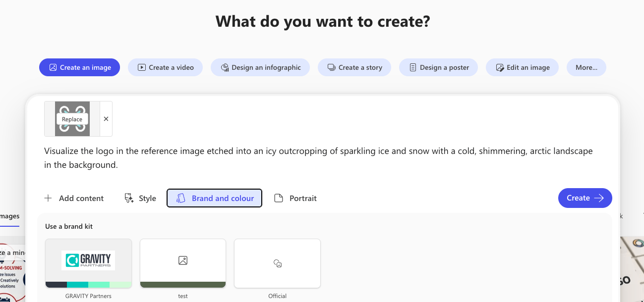Select Design an infographic option
Screen dimensions: 644x302
point(260,67)
